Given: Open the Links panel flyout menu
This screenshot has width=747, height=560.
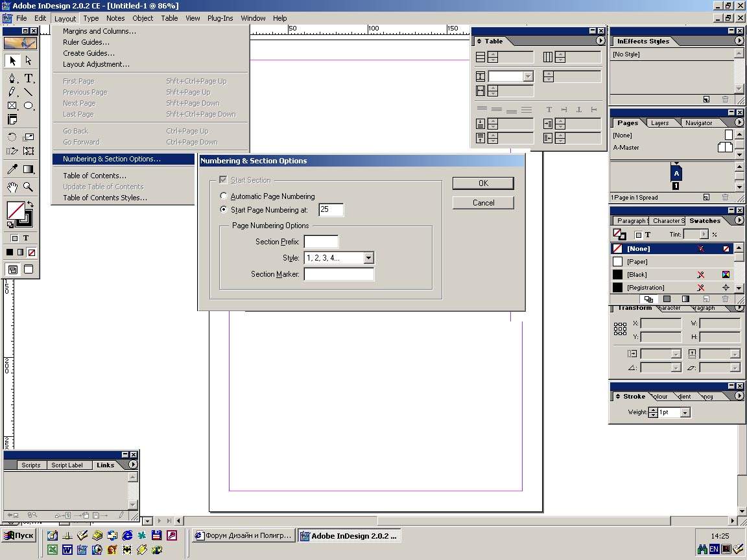Looking at the screenshot, I should (133, 465).
